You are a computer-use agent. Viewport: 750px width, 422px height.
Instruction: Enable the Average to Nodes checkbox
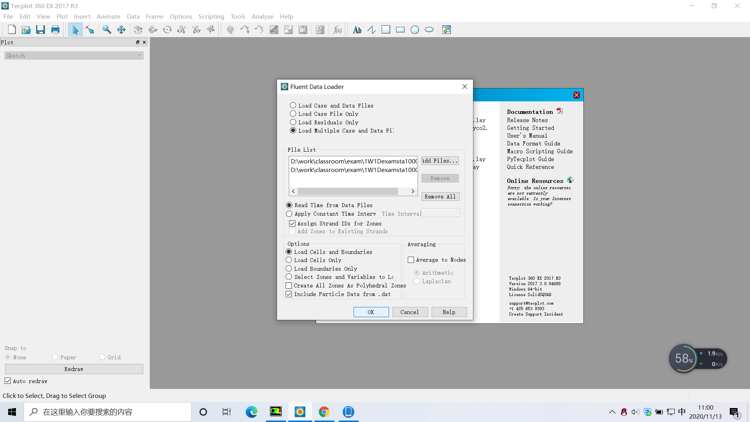[x=411, y=260]
